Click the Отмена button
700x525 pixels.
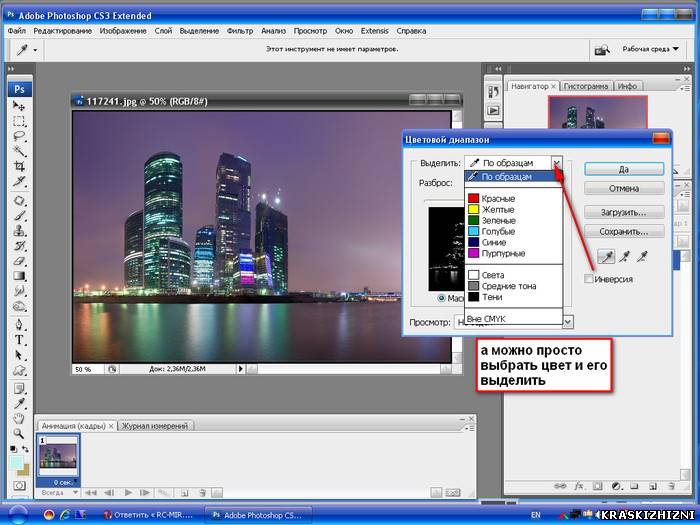pyautogui.click(x=624, y=188)
